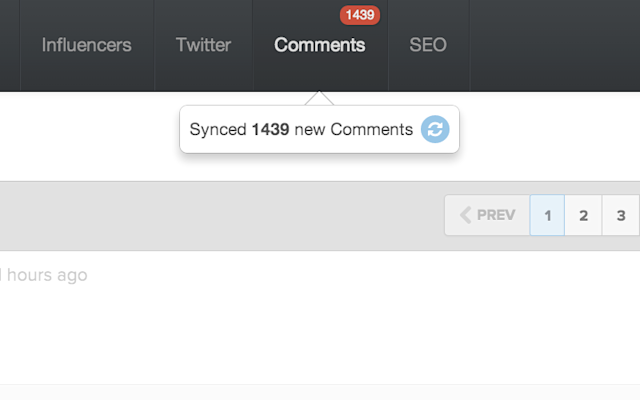Click the word Synced in the popup

coord(218,130)
